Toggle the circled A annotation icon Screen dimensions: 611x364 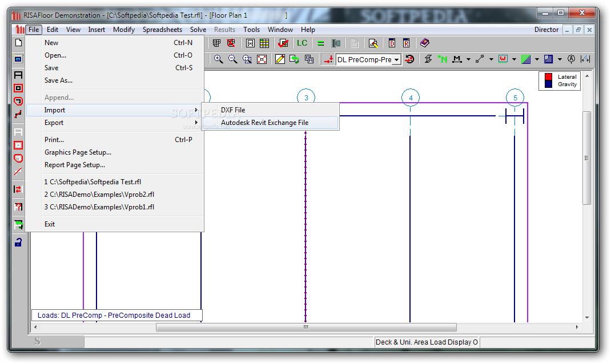571,59
